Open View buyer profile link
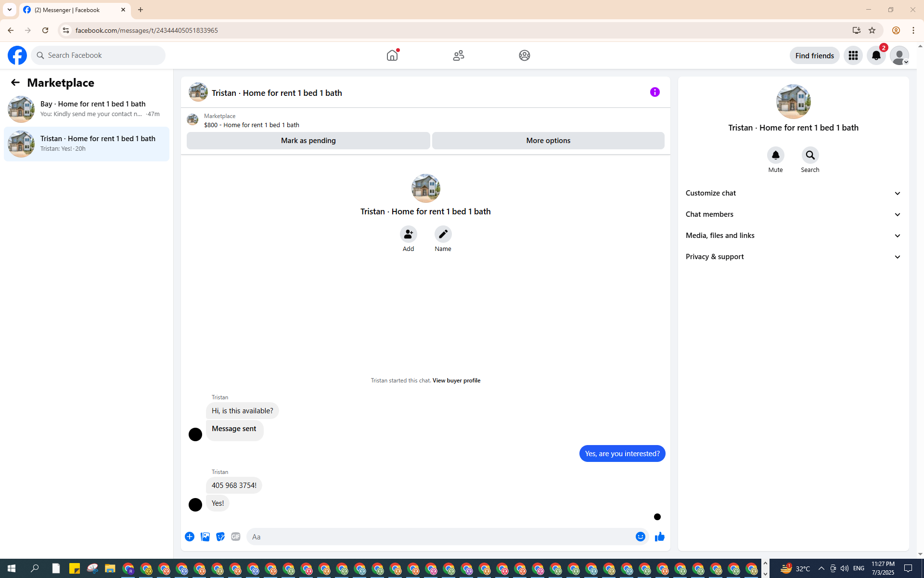This screenshot has height=578, width=924. [x=456, y=381]
